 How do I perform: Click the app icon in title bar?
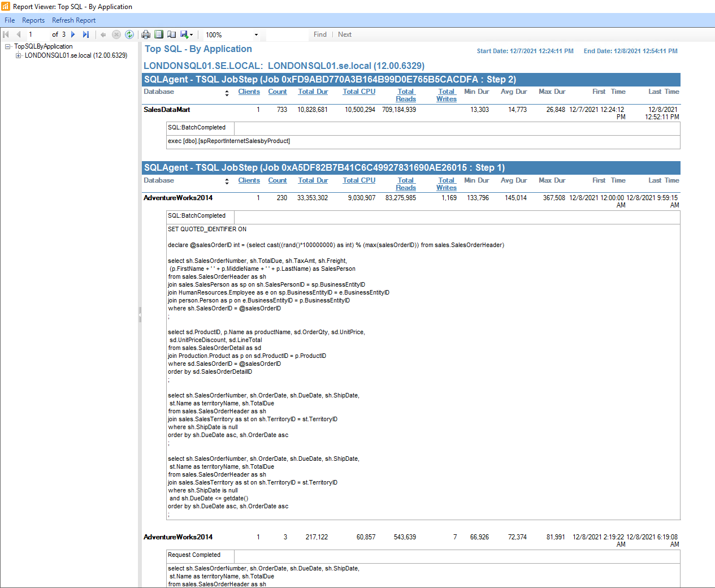[x=6, y=6]
